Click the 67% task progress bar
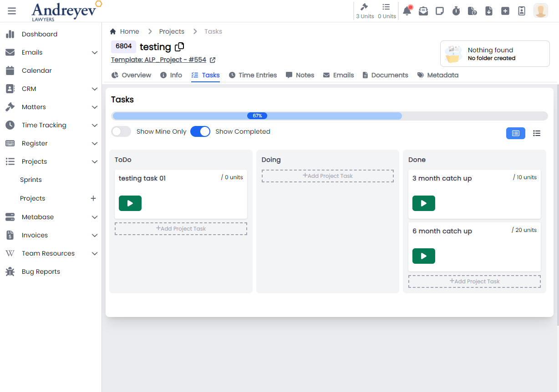The image size is (559, 392). coord(257,116)
